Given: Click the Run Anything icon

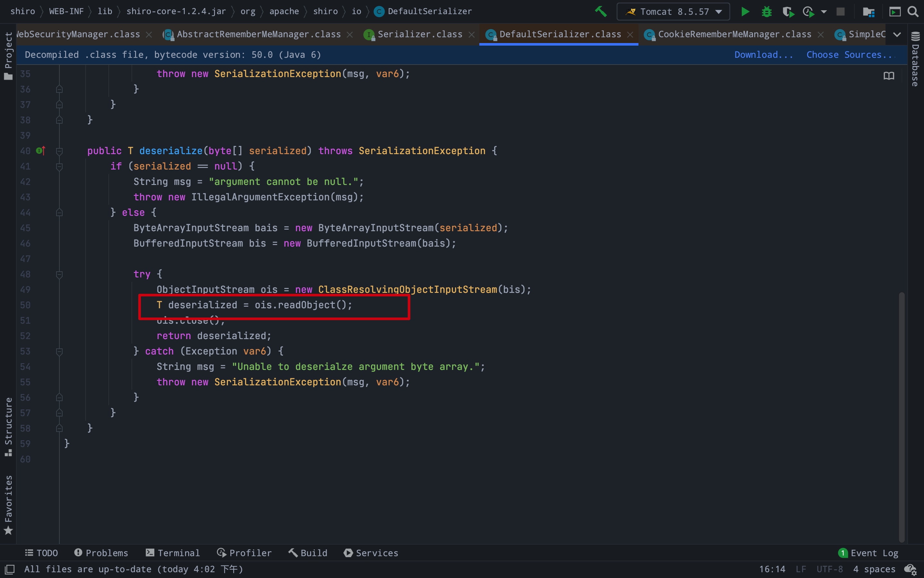Looking at the screenshot, I should point(894,12).
